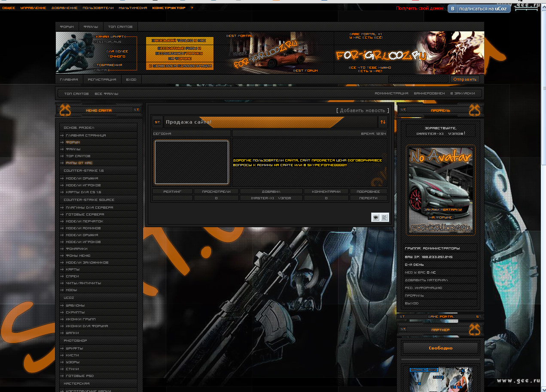Viewport: 546px width, 392px height.
Task: Click the ST badge in Профель header
Action: [403, 110]
